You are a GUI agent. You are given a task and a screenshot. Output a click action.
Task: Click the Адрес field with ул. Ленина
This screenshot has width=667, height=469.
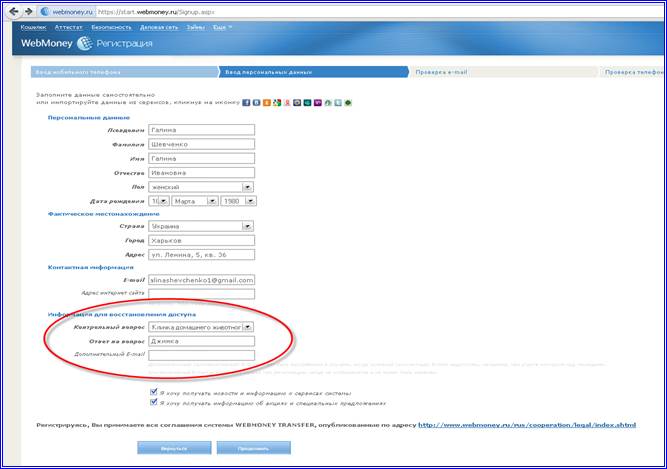(202, 255)
